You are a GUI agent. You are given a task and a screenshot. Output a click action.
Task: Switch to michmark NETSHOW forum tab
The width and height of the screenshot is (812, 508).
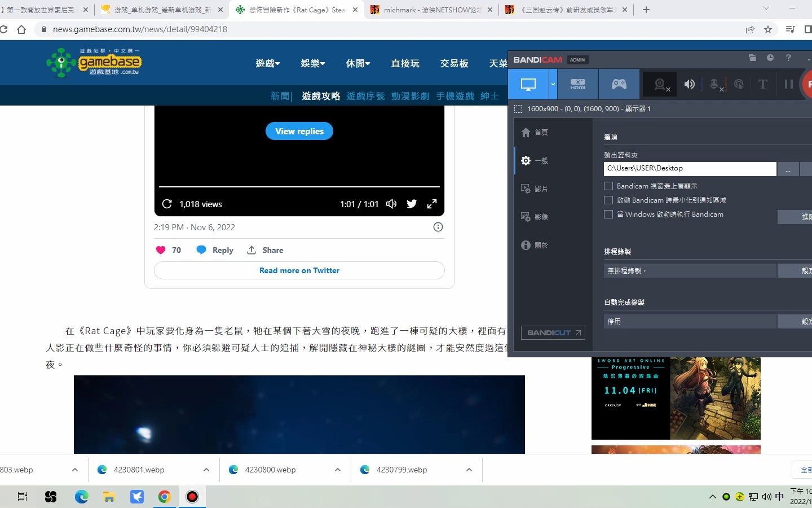pos(431,10)
